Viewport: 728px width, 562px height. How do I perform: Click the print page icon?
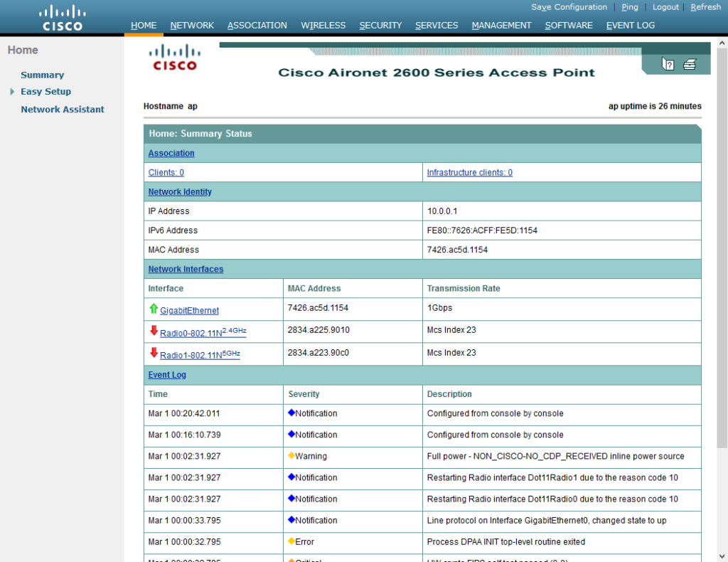[690, 64]
